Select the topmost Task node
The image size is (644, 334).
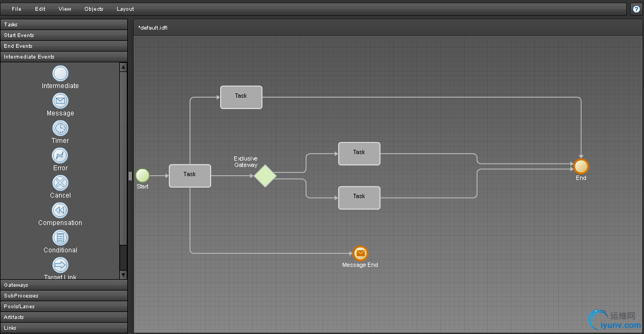(241, 97)
